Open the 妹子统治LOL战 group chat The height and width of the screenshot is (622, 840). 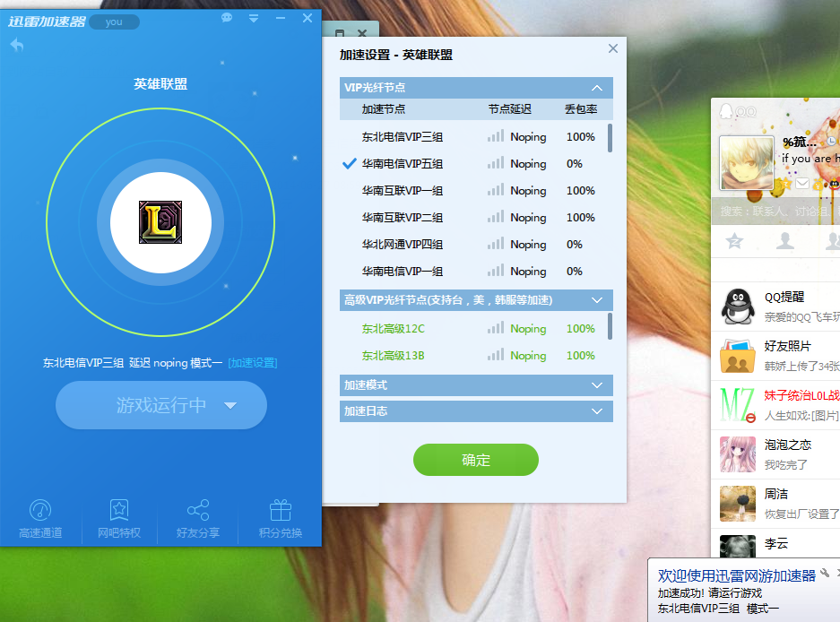(775, 405)
